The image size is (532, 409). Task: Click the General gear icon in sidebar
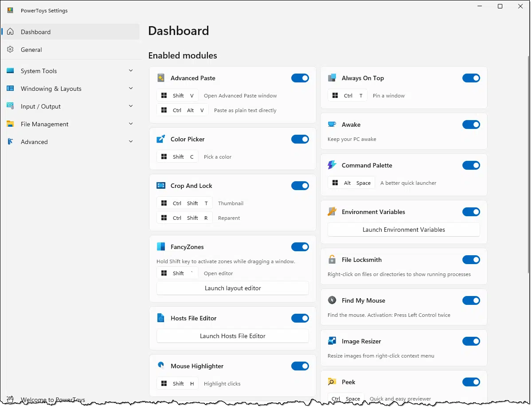(x=11, y=50)
